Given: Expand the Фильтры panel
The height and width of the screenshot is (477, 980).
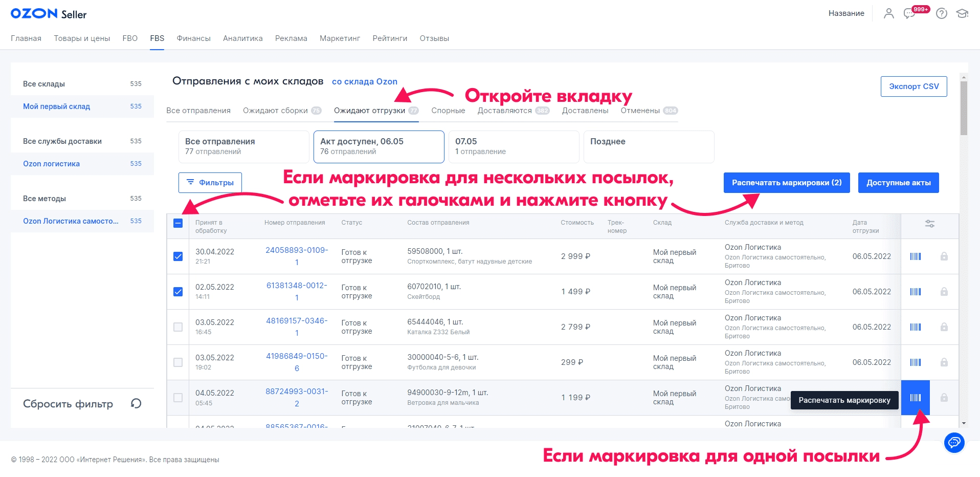Looking at the screenshot, I should click(x=210, y=182).
